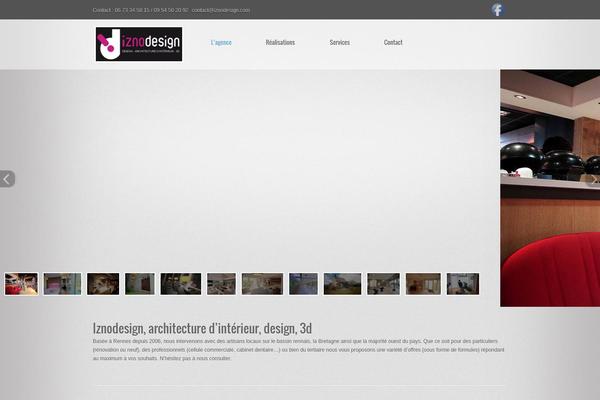Select the eleventh slideshow thumbnail
This screenshot has height=400, width=600.
point(423,284)
